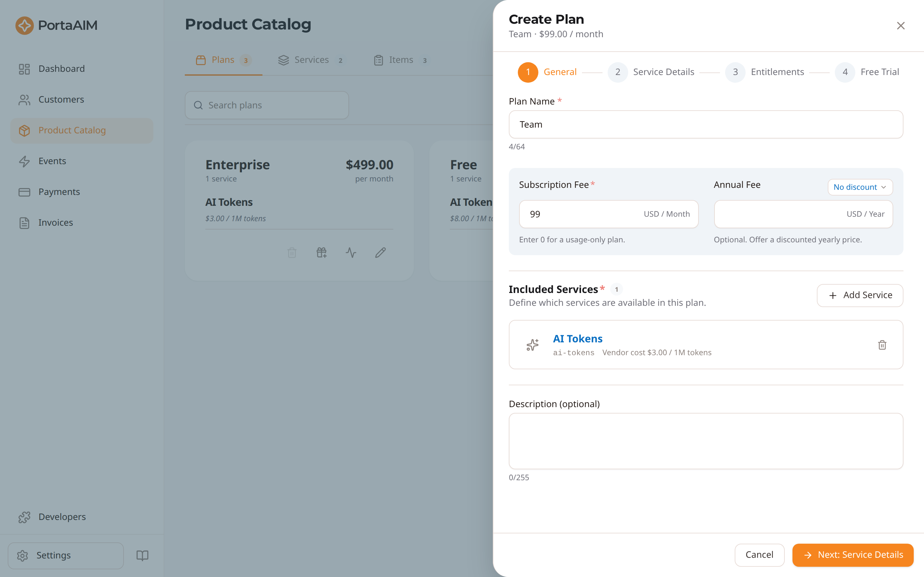924x577 pixels.
Task: Click the pencil edit icon on Enterprise plan
Action: click(x=380, y=252)
